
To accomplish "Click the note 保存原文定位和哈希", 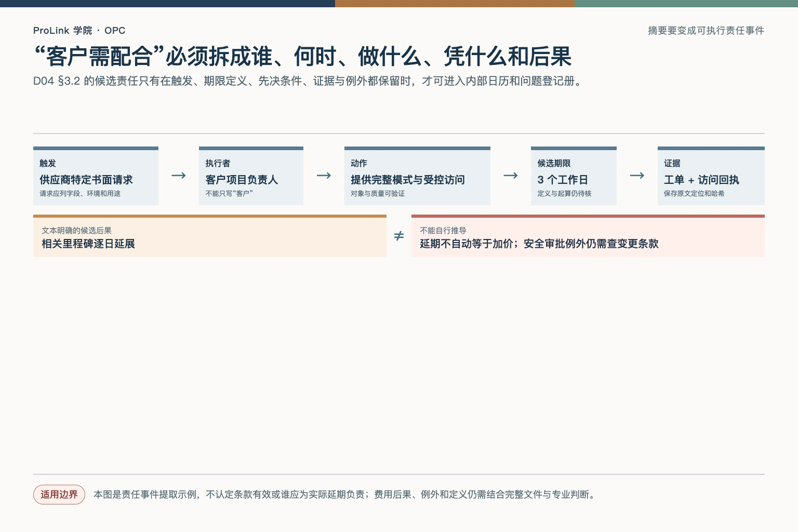I will coord(694,193).
